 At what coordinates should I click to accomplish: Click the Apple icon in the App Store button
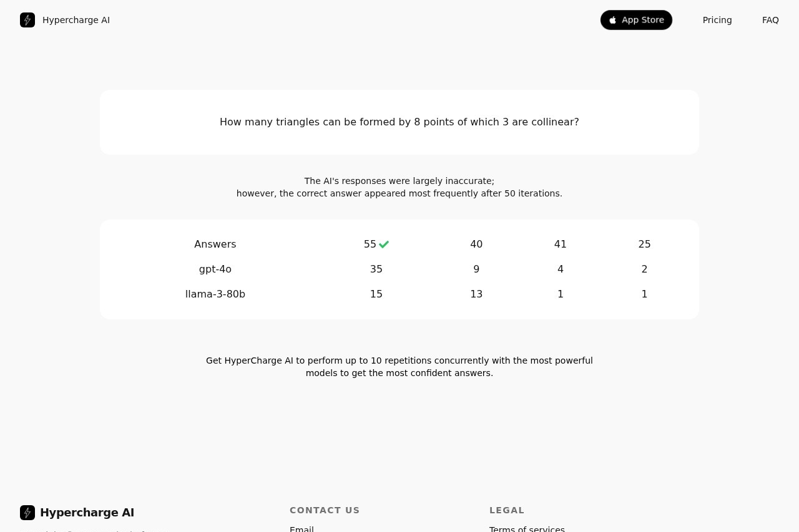(x=613, y=20)
